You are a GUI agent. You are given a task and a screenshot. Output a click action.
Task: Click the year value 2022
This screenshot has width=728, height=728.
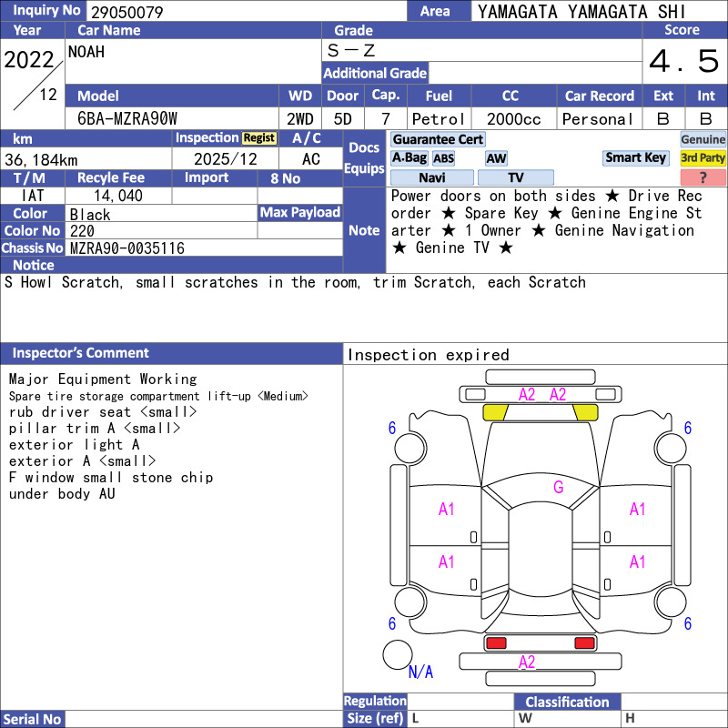pos(29,59)
